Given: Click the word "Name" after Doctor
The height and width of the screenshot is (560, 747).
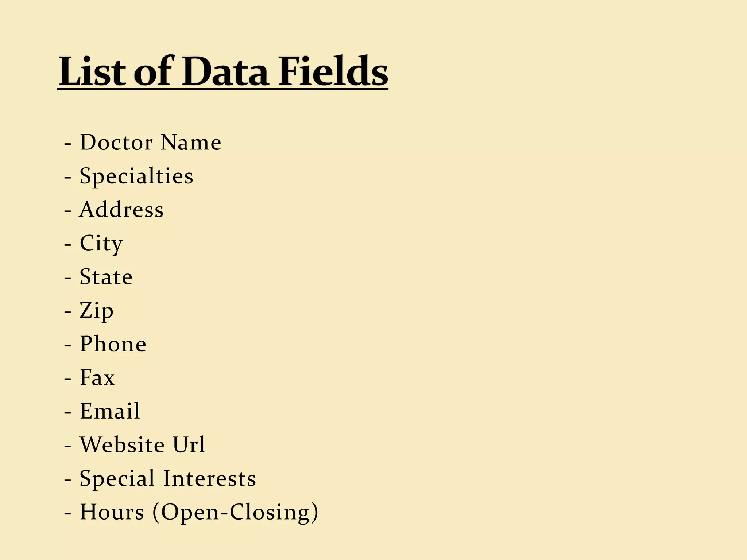Looking at the screenshot, I should pos(190,142).
